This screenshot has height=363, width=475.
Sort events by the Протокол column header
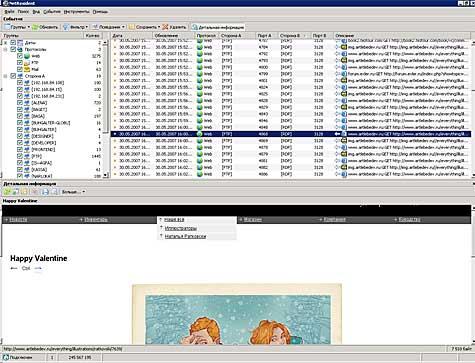[x=206, y=35]
